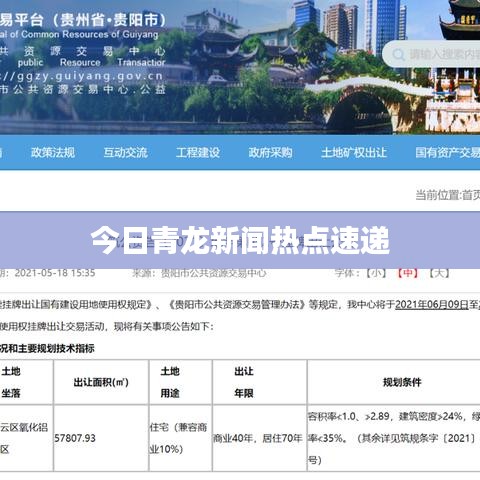Viewport: 480px width, 480px height.
Task: Go to the 工程建设 section
Action: pyautogui.click(x=198, y=153)
